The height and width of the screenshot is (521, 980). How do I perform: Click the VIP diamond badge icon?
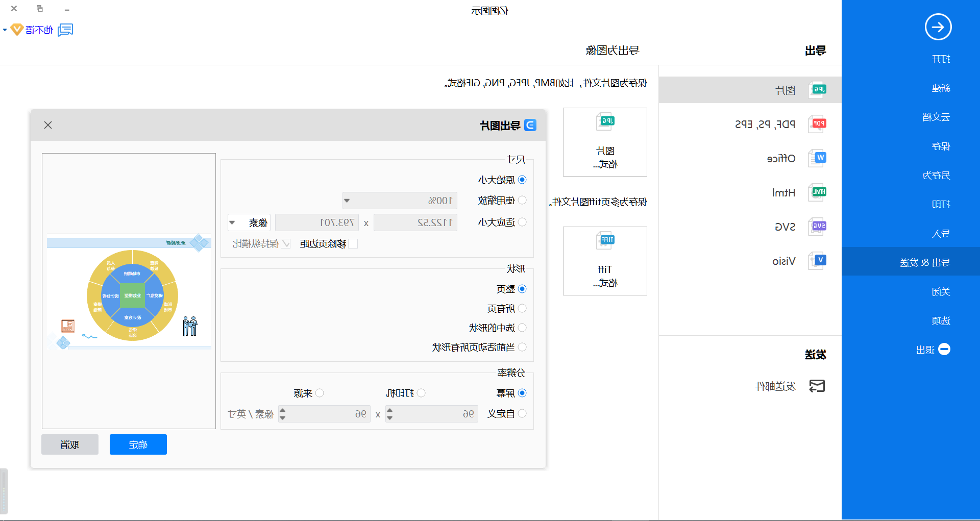coord(17,30)
